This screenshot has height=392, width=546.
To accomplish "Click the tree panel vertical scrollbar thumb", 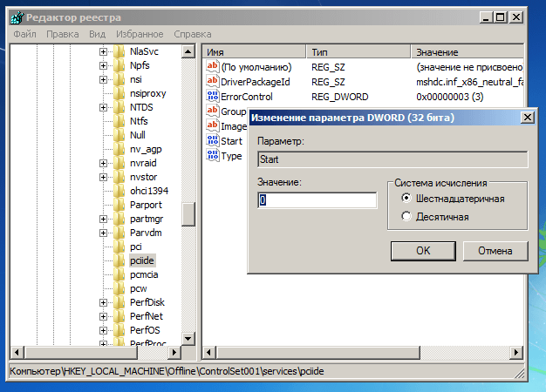I will 188,213.
